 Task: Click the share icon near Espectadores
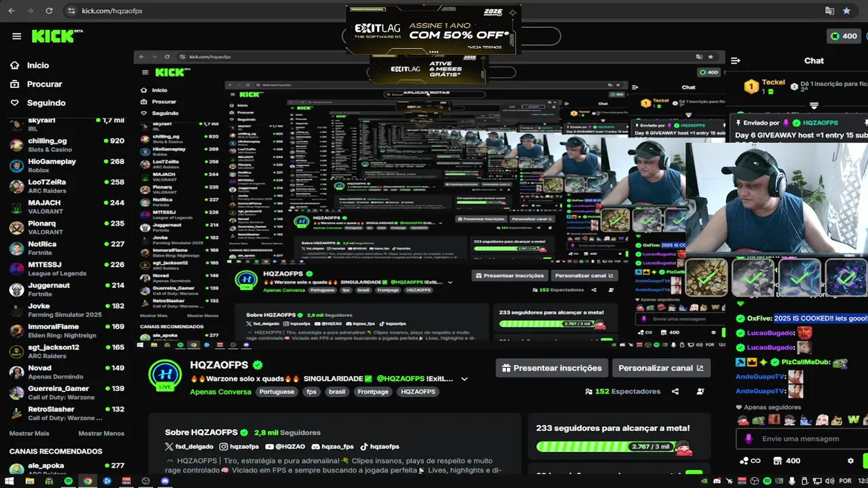675,391
